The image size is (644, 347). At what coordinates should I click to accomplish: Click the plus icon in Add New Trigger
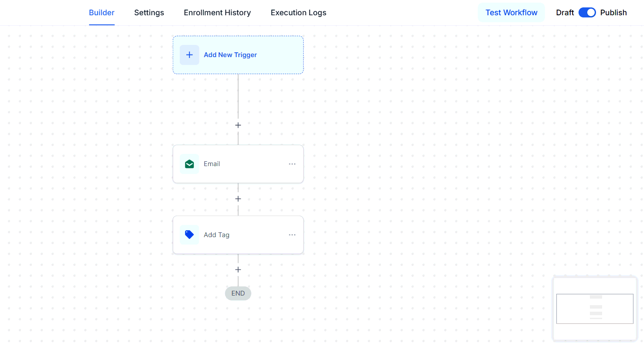pos(189,55)
